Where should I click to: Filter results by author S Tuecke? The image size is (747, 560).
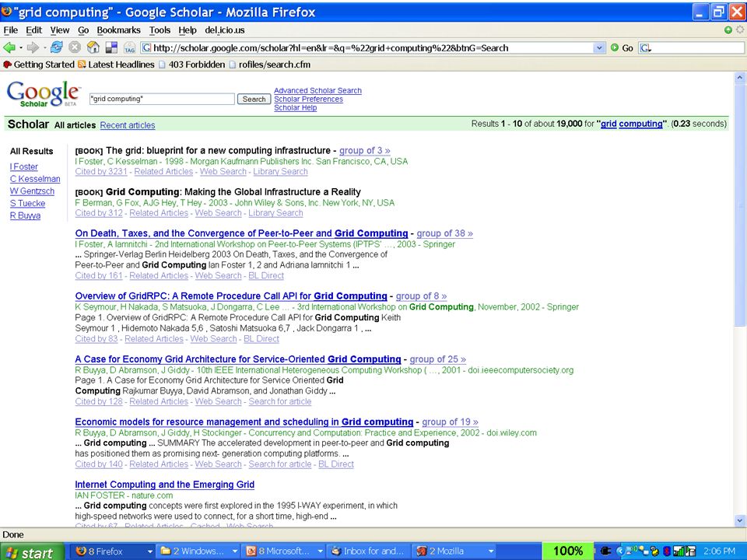tap(28, 203)
